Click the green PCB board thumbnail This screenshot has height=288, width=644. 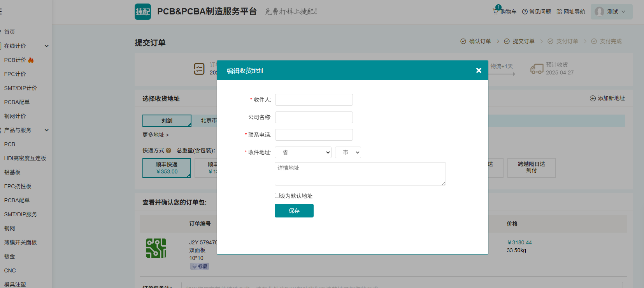156,248
